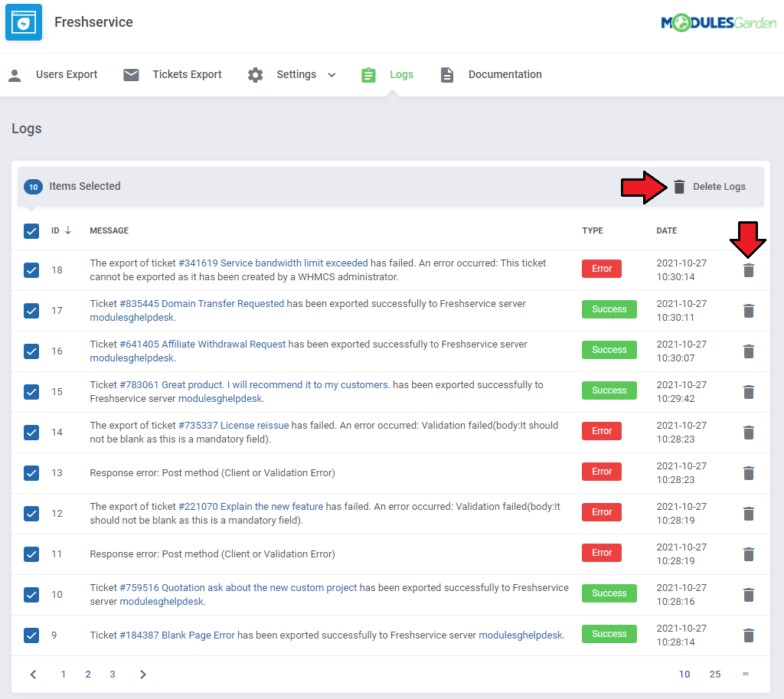Click the Settings gear icon

[x=255, y=75]
